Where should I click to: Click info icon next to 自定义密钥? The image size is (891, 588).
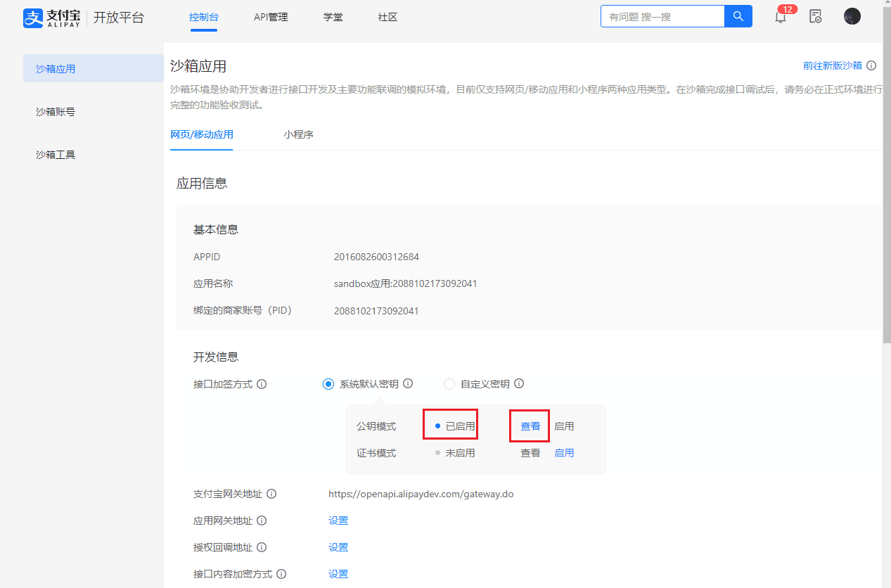tap(519, 384)
